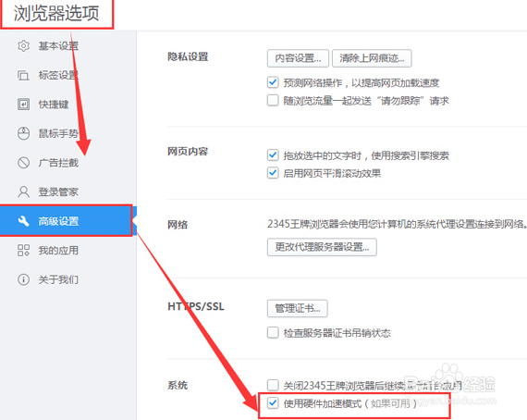Select the 高级设置 sidebar item
527x420 pixels.
68,221
